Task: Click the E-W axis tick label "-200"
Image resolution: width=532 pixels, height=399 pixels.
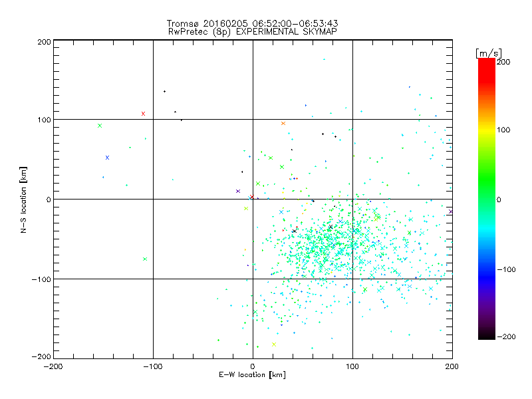Action: click(53, 366)
